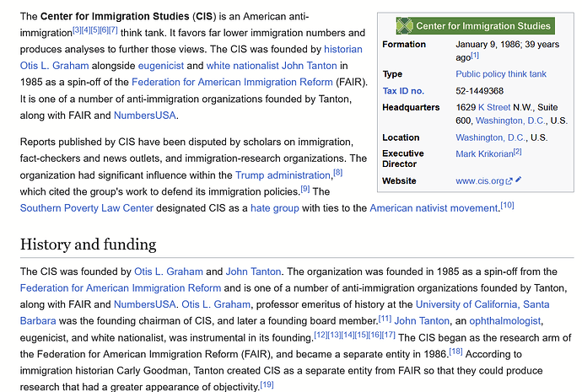Jump to citation [17]
The height and width of the screenshot is (392, 582).
[x=389, y=335]
